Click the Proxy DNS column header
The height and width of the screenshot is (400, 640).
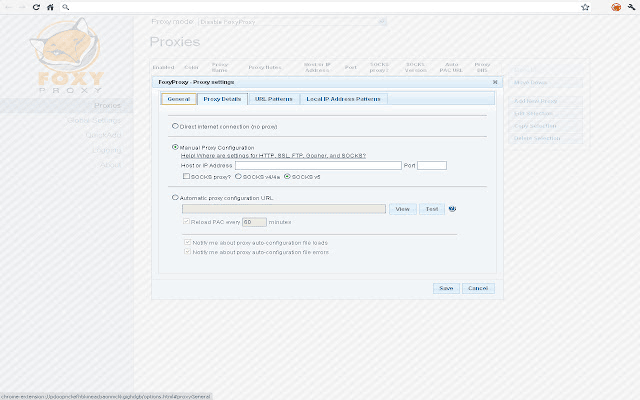point(482,67)
